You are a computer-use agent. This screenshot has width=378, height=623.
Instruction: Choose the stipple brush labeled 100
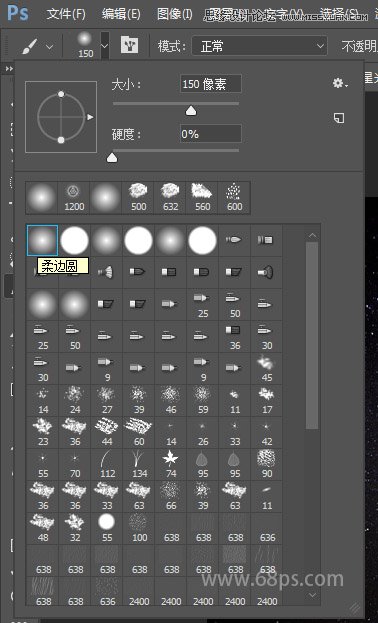click(x=139, y=529)
